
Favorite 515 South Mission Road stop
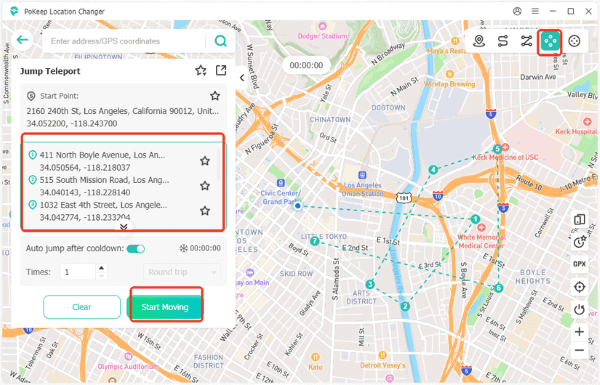205,186
